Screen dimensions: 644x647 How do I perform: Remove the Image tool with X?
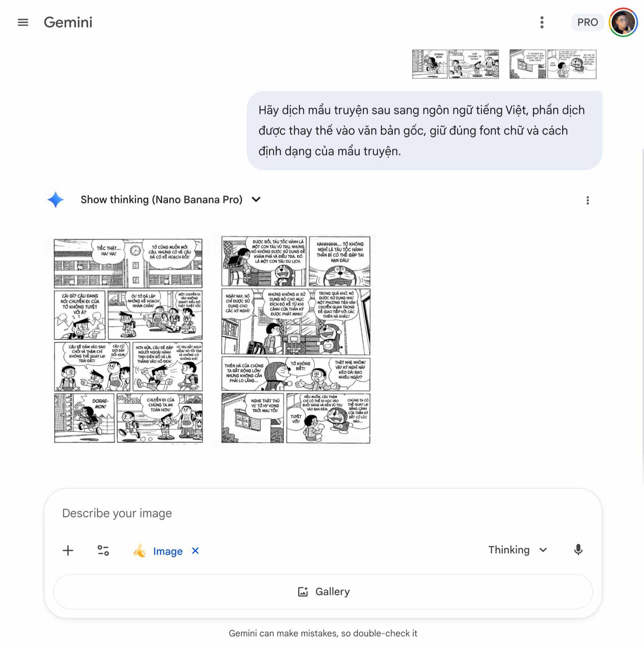click(x=195, y=551)
